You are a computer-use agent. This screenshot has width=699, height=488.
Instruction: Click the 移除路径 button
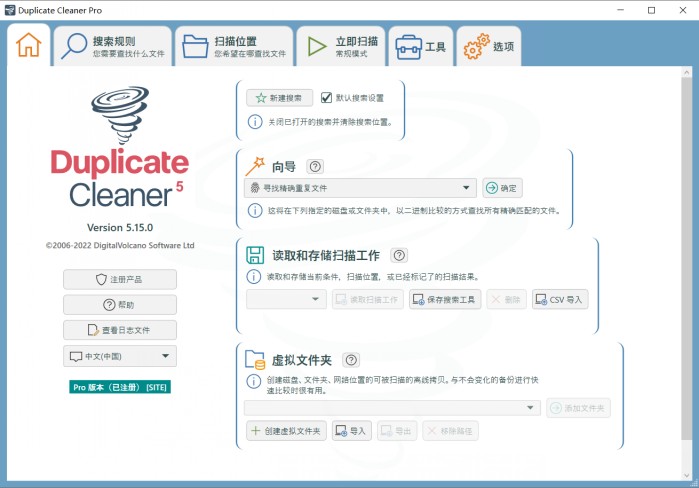pyautogui.click(x=450, y=431)
